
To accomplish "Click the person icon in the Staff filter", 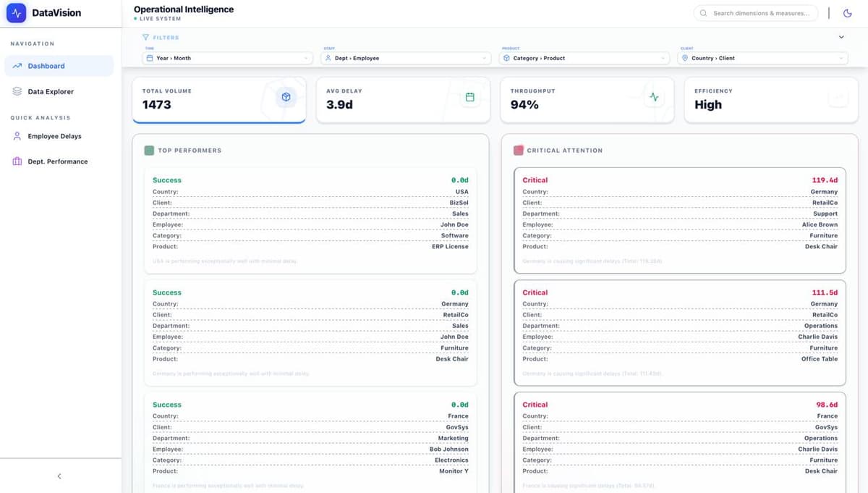I will tap(328, 58).
